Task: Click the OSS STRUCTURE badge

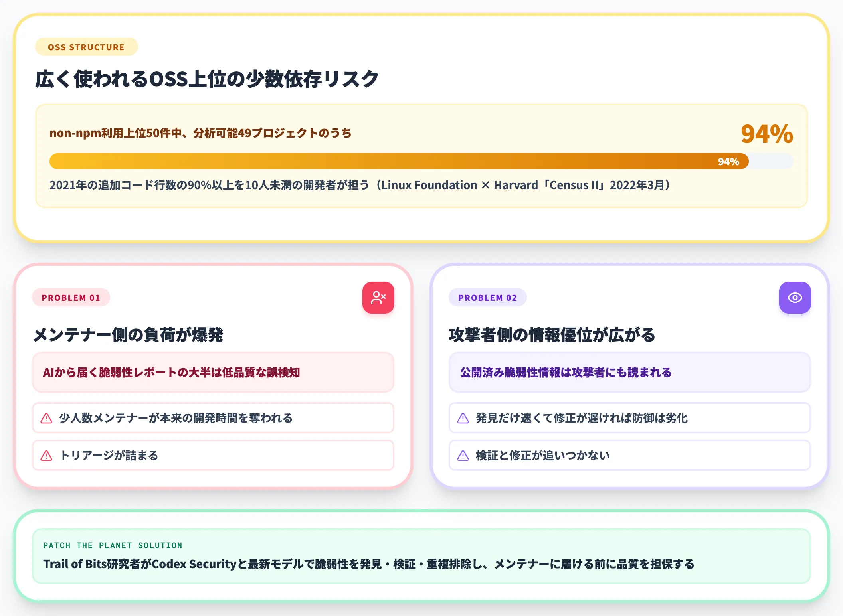Action: click(87, 47)
